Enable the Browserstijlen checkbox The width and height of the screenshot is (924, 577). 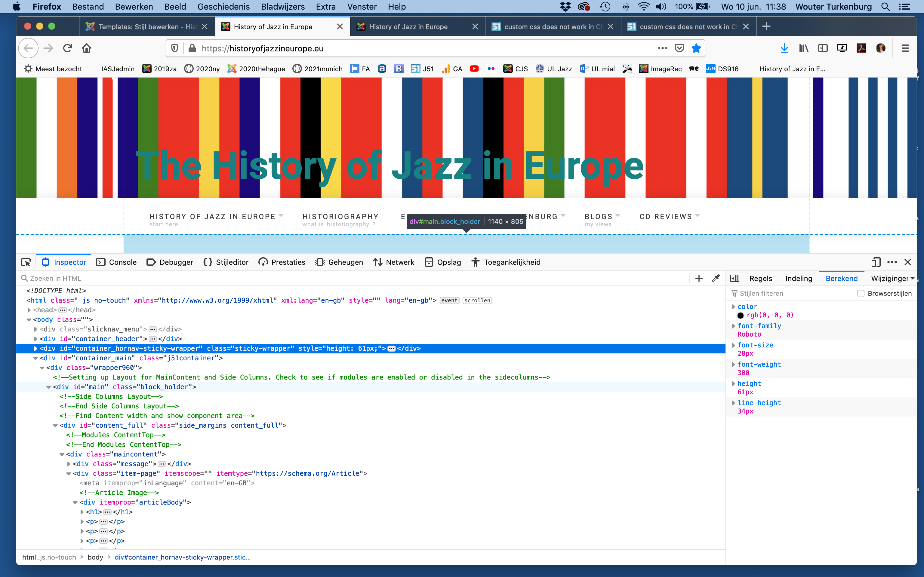pyautogui.click(x=861, y=293)
